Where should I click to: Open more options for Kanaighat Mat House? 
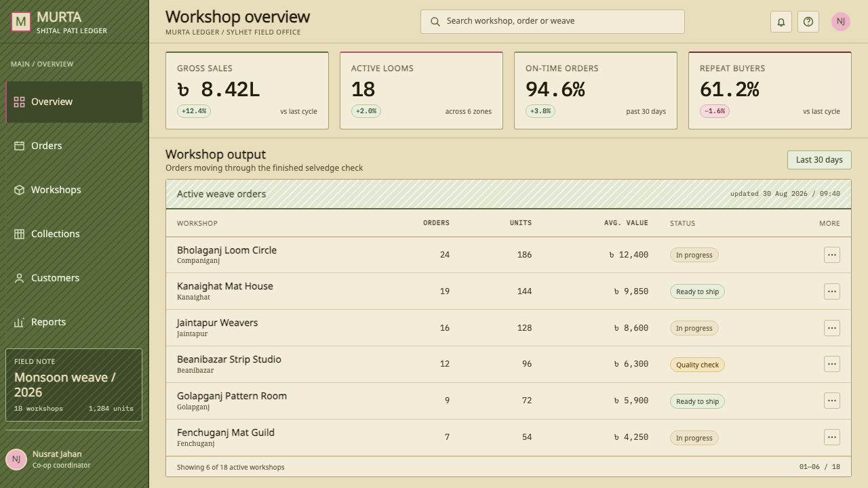coord(832,291)
